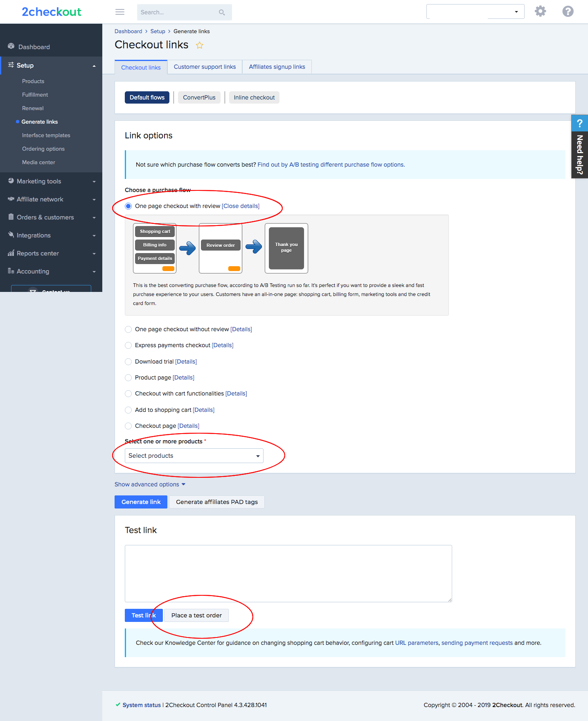588x721 pixels.
Task: Open the settings gear icon
Action: coord(541,11)
